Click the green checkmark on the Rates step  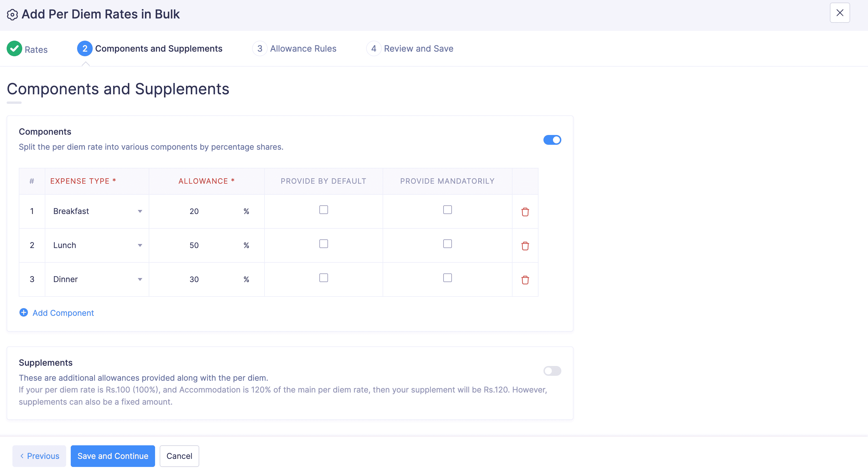(14, 48)
